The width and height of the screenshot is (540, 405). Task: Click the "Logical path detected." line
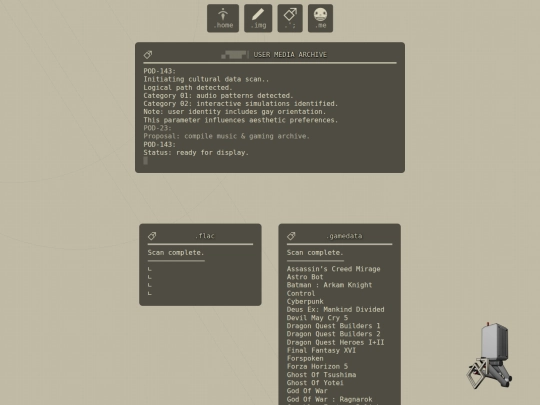(188, 87)
